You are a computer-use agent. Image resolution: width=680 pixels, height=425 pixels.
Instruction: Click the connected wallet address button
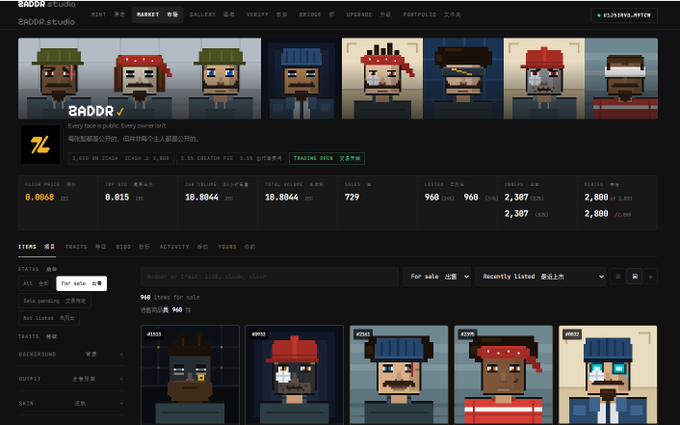click(x=624, y=15)
